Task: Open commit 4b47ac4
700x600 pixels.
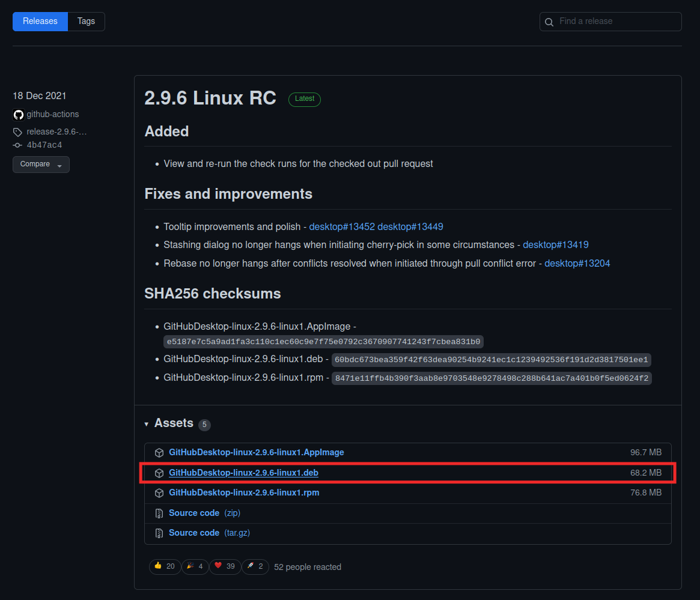Action: coord(44,145)
